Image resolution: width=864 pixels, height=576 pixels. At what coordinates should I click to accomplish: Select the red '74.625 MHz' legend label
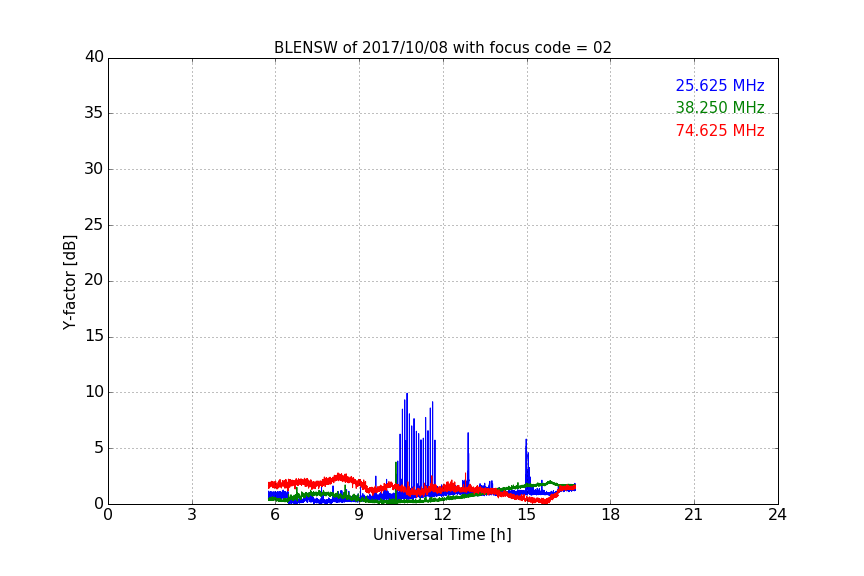[x=720, y=131]
